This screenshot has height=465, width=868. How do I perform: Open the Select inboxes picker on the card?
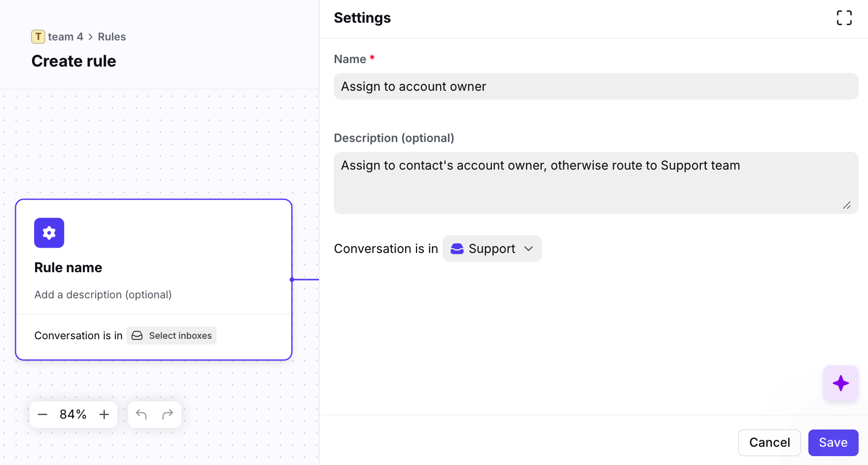coord(172,335)
